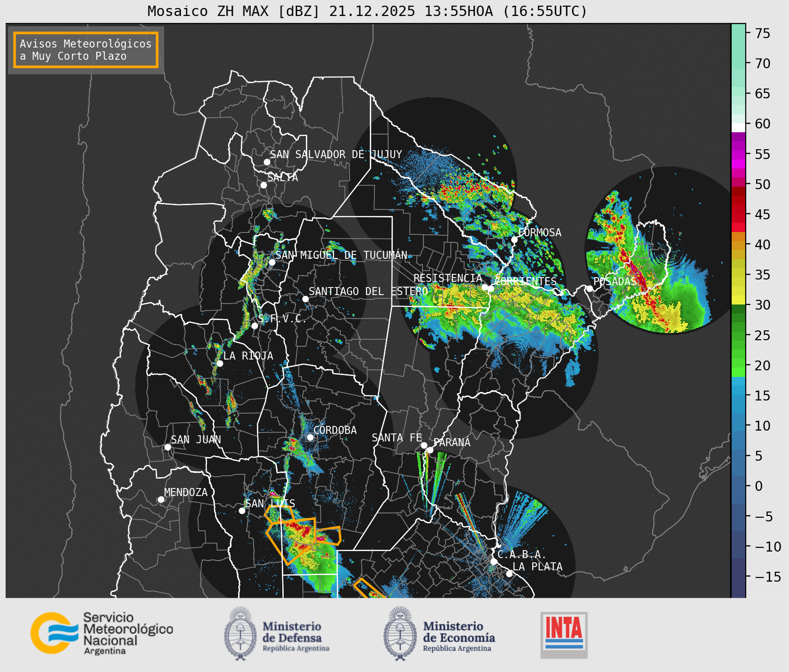Screen dimensions: 789x672
Task: Click the Córdoba city marker dot
Action: [310, 437]
